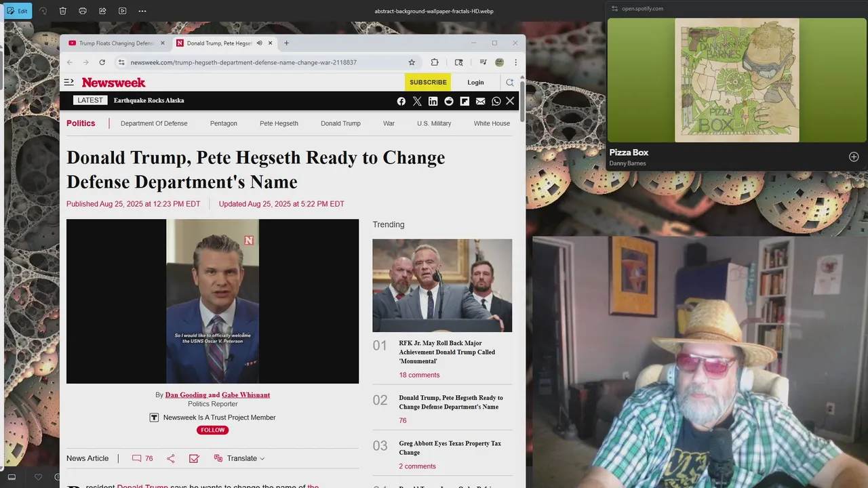Select the Pete Hegseth topic
The width and height of the screenshot is (868, 488).
(279, 123)
